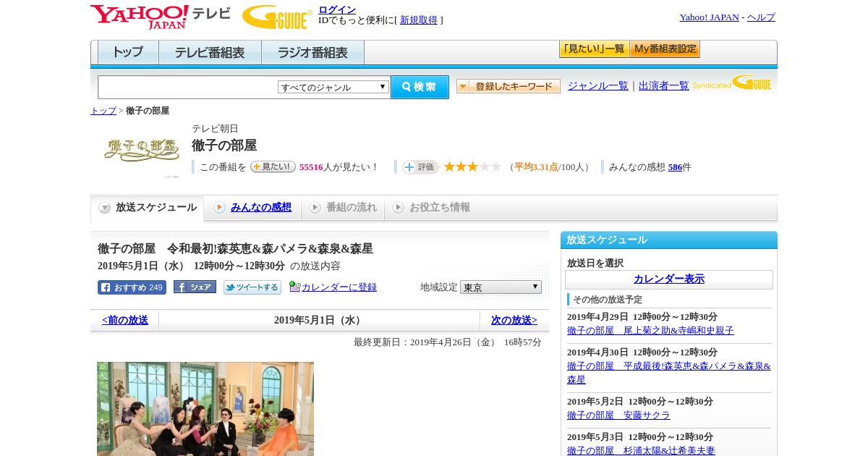Click the 評価 rating plus button
This screenshot has width=868, height=456.
421,167
